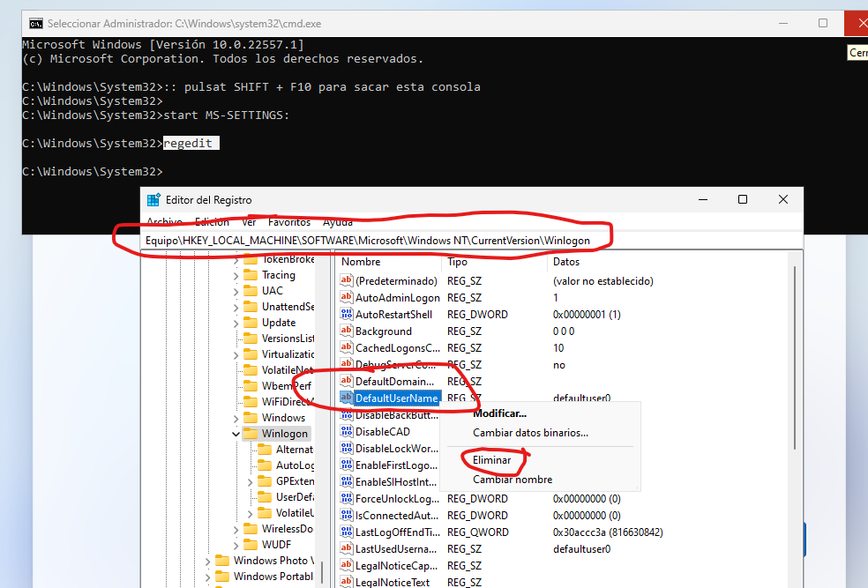This screenshot has height=588, width=868.
Task: Select Cambiar nombre context menu entry
Action: click(x=513, y=480)
